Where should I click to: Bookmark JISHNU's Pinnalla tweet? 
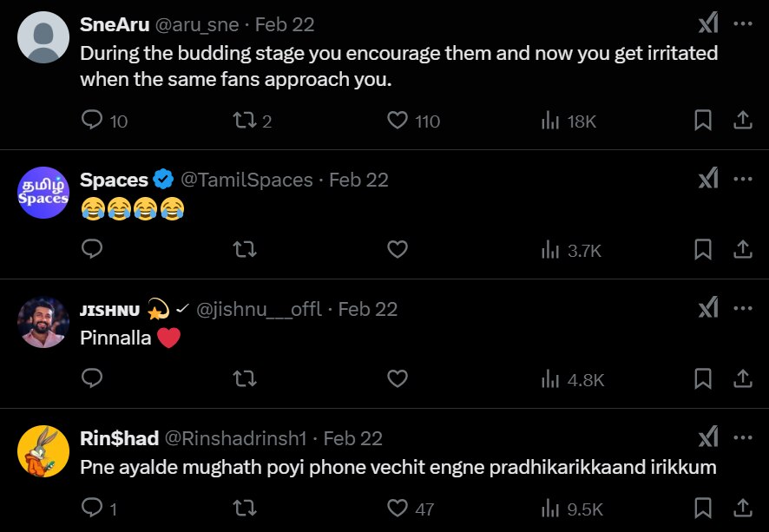[x=703, y=379]
